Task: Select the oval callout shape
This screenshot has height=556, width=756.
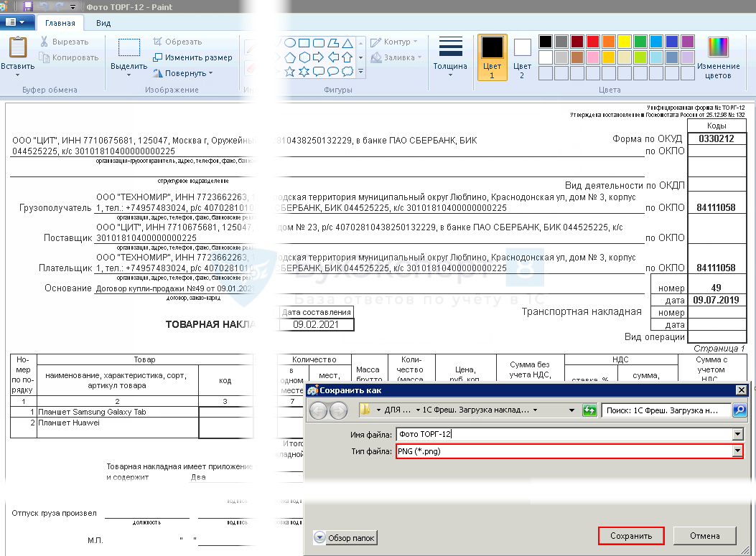Action: [x=333, y=72]
